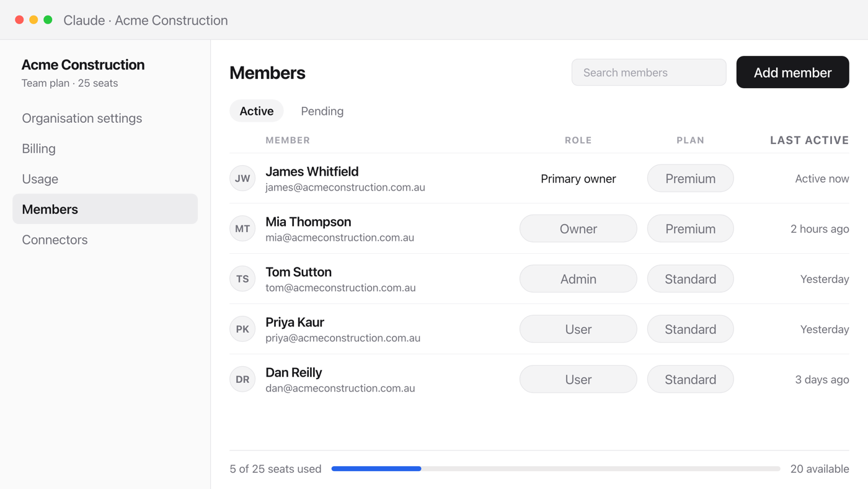Click email james@acmeconstruction.com.au
The image size is (868, 489).
pos(345,187)
